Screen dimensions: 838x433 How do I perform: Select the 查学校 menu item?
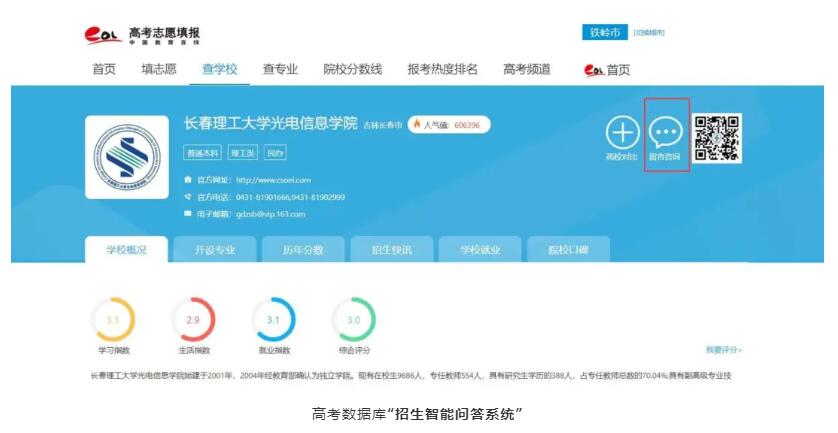click(220, 69)
